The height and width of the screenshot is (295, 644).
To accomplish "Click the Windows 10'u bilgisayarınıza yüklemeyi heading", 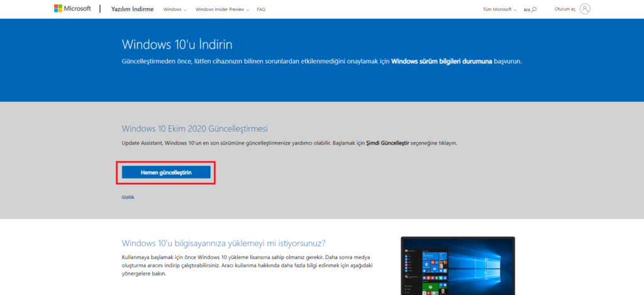I will click(224, 242).
